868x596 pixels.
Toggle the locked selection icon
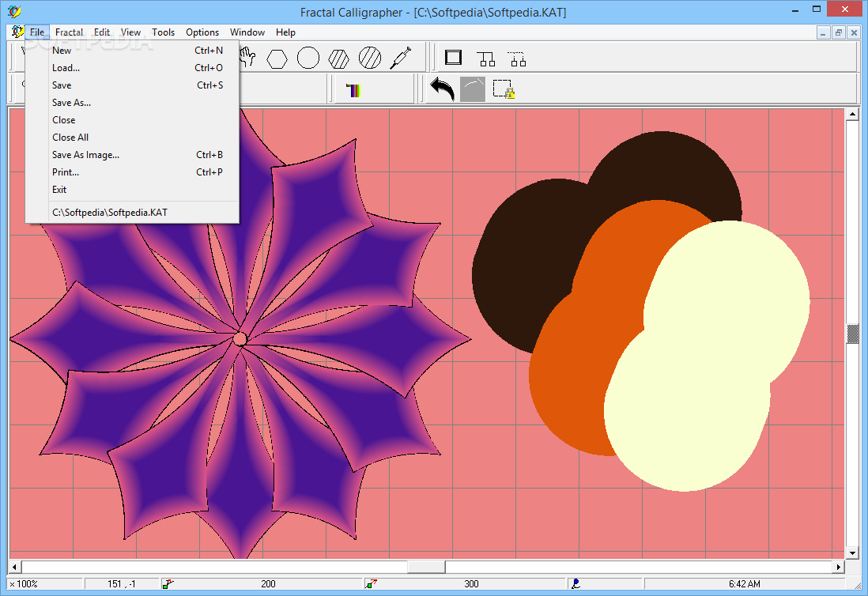504,89
